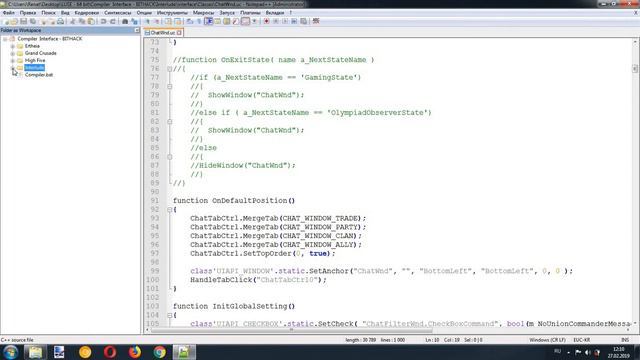640x360 pixels.
Task: Save the current file with toolbar icon
Action: pos(24,21)
